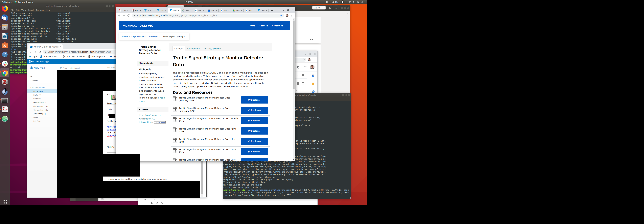Open Chrome three-dot menu in Data Vic window
This screenshot has width=644, height=224.
292,16
